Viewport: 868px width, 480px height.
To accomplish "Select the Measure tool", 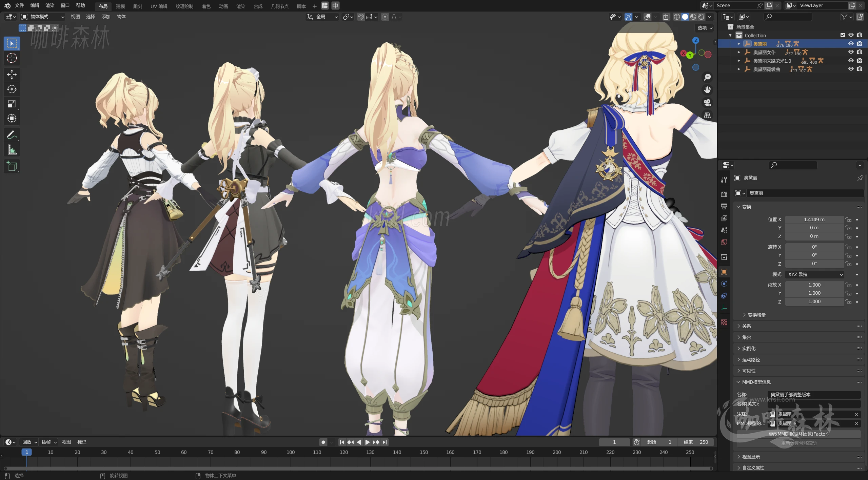I will click(x=12, y=149).
